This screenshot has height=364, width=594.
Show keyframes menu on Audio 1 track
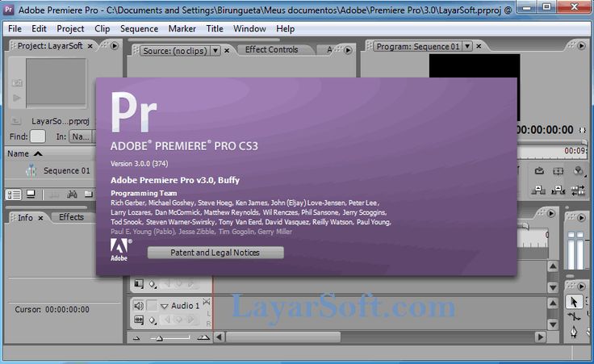153,320
